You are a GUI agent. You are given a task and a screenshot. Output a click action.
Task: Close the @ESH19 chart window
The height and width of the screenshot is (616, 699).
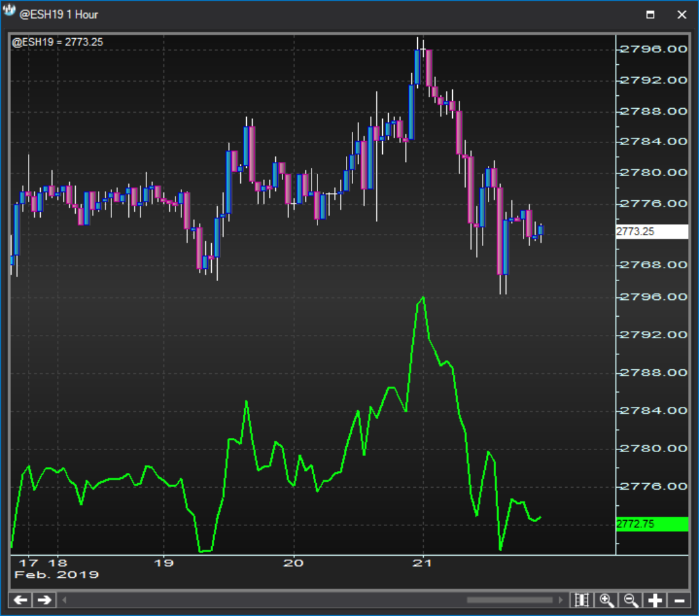coord(682,14)
